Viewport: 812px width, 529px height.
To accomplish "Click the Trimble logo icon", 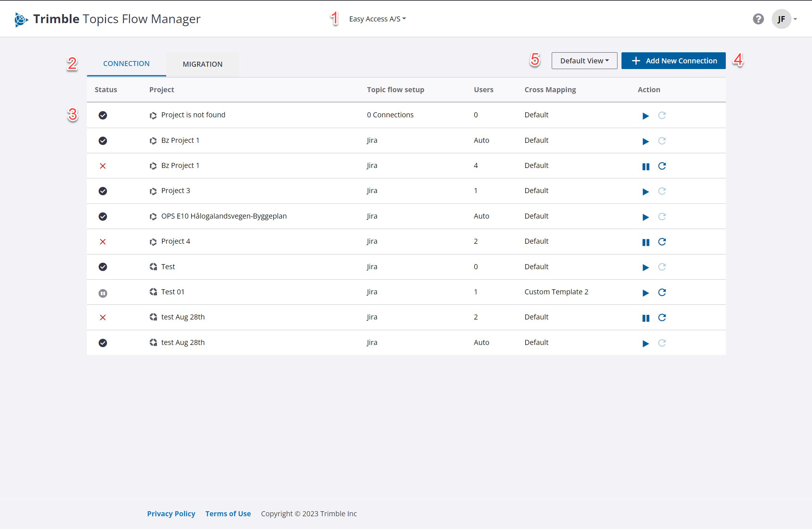I will pos(21,19).
